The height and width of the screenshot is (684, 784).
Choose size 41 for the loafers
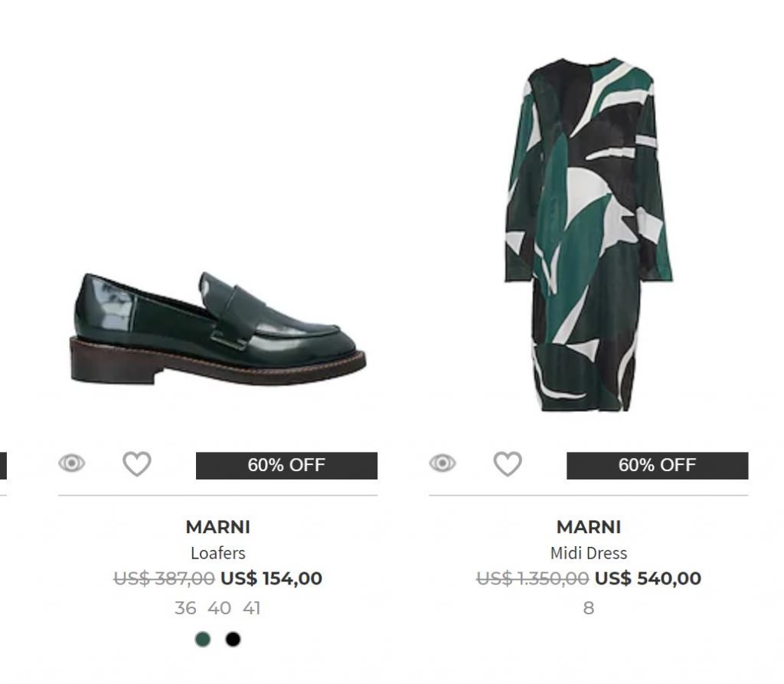coord(252,608)
